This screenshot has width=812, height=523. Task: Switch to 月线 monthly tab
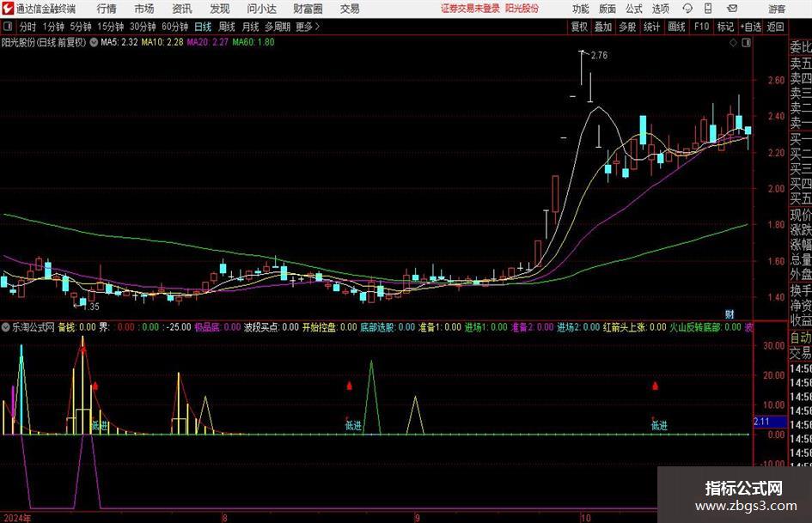coord(251,27)
